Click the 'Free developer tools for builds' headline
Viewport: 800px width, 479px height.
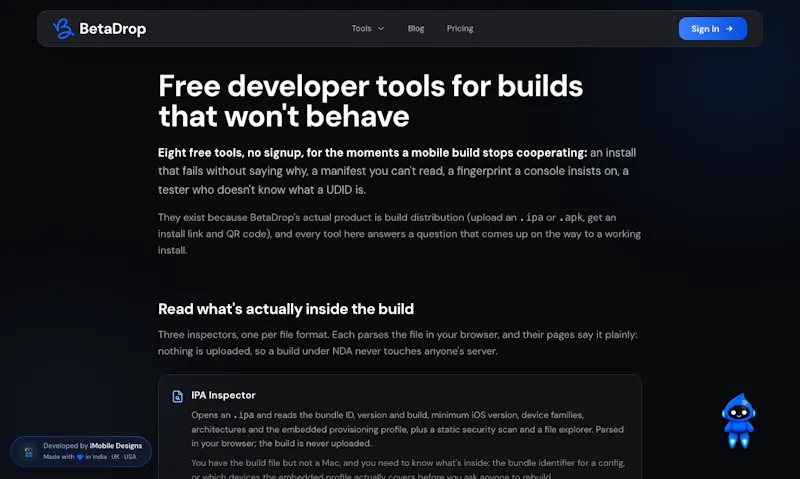(x=370, y=100)
